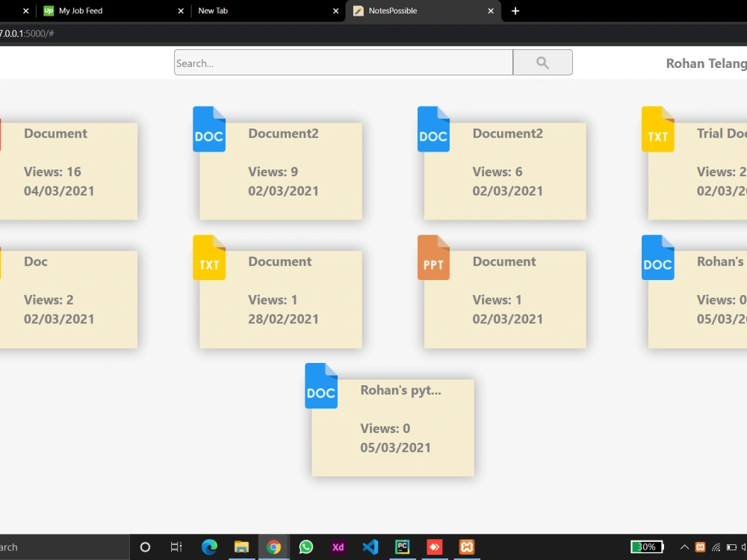Screen dimensions: 747x560
Task: Open WhatsApp from taskbar
Action: (306, 547)
